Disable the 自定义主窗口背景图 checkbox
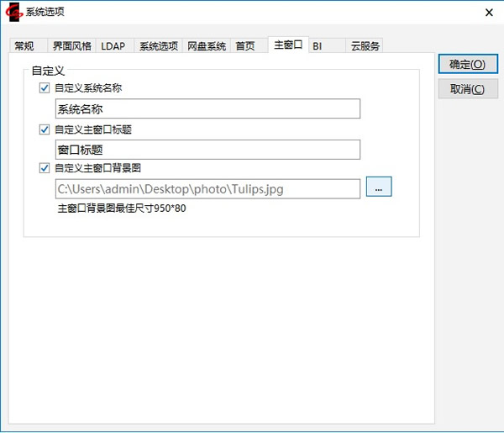Screen dimensions: 504x433 45,168
